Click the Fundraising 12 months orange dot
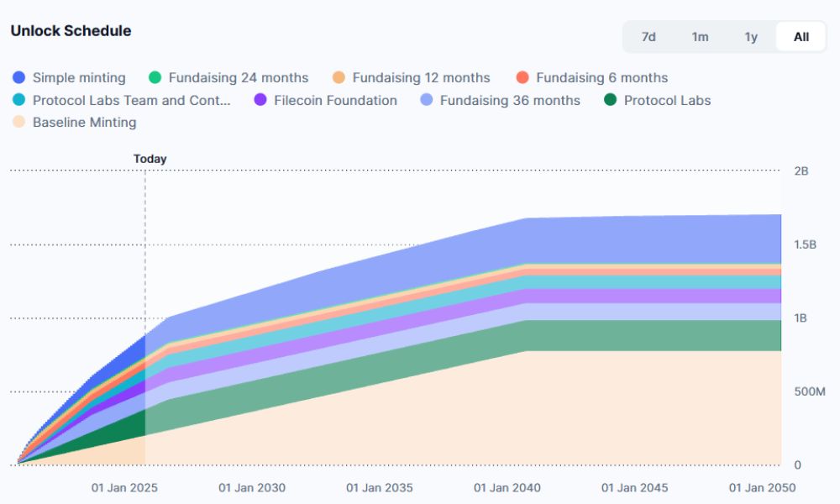The height and width of the screenshot is (504, 840). [339, 78]
